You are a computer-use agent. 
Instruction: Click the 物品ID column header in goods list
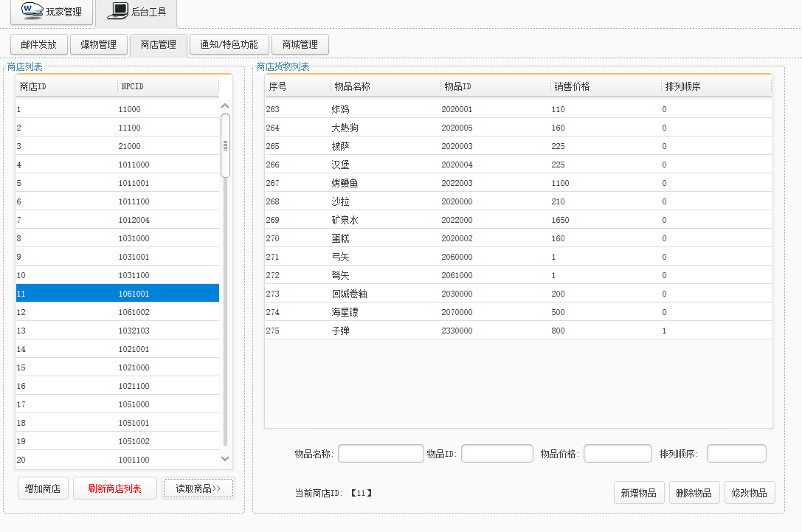496,86
